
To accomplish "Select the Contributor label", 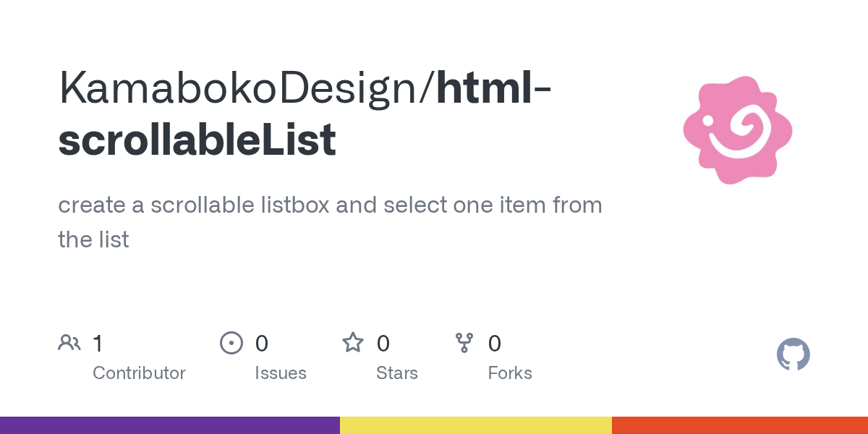I will point(139,373).
